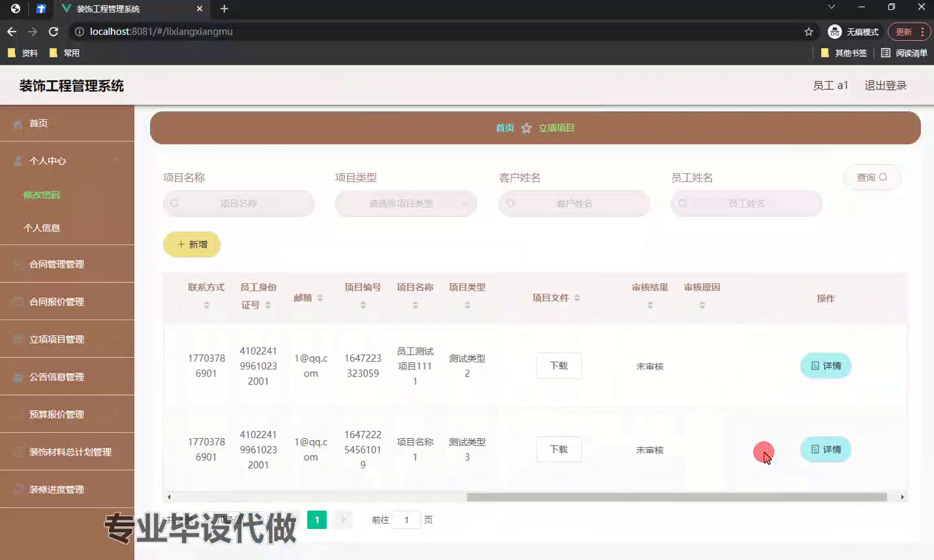Open 详情 for the 测试类型2 row
This screenshot has height=560, width=934.
coord(826,366)
